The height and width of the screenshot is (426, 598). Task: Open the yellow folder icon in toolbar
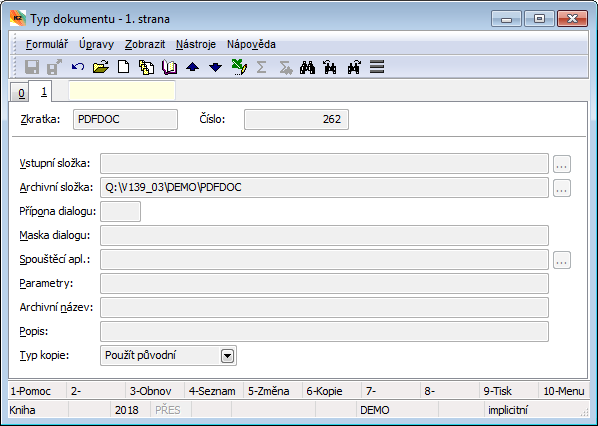[101, 68]
